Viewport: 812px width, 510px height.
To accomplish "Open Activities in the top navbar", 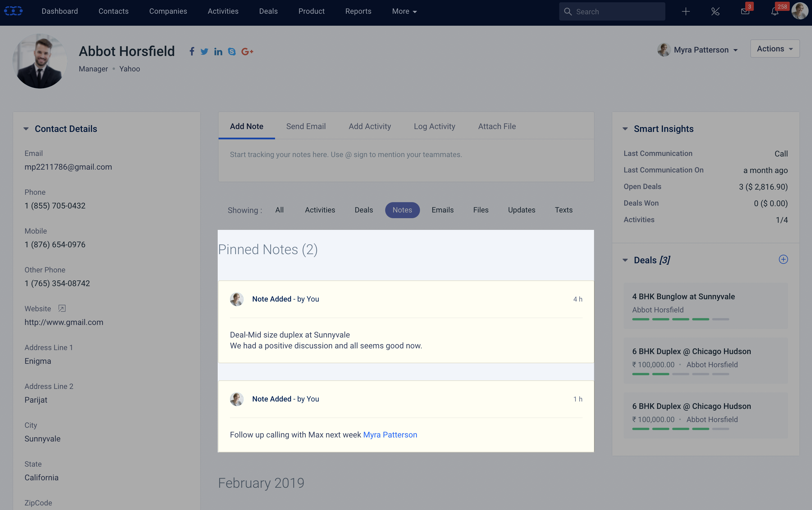I will click(x=223, y=11).
